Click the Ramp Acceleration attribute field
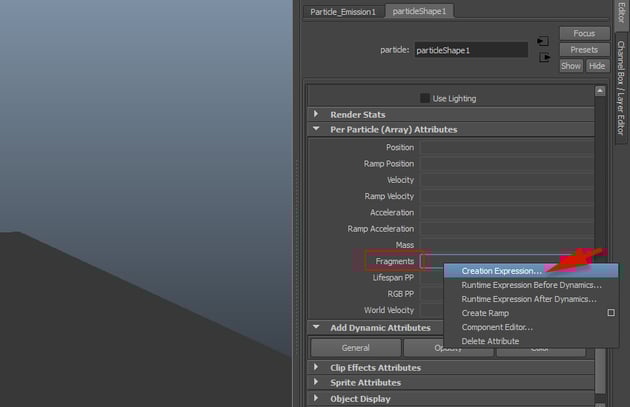The width and height of the screenshot is (630, 407). 507,229
